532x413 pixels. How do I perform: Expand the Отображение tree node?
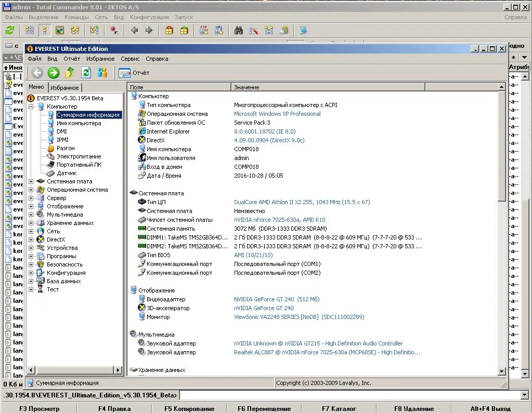click(31, 206)
